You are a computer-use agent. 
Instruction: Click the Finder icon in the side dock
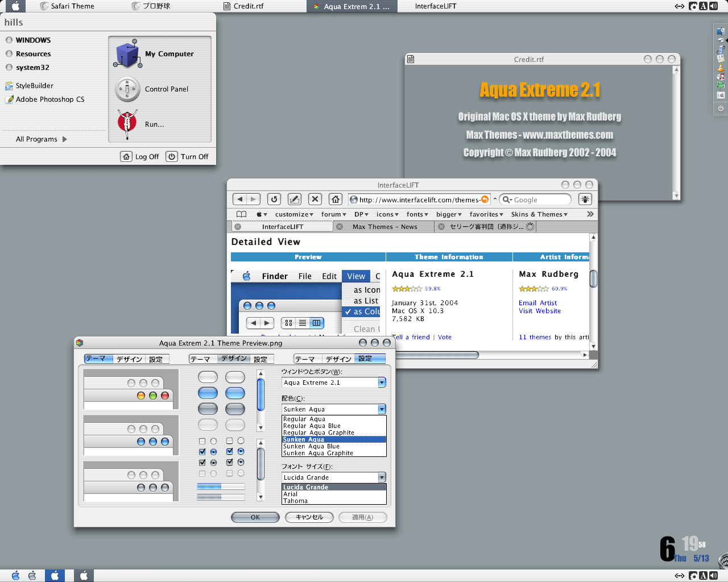721,31
